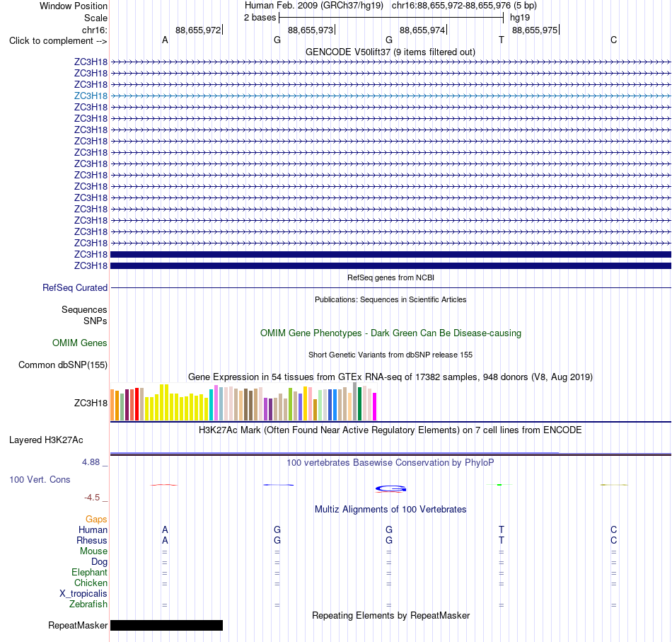The width and height of the screenshot is (672, 642).
Task: Click the 'OMIM Genes' track label
Action: (80, 343)
